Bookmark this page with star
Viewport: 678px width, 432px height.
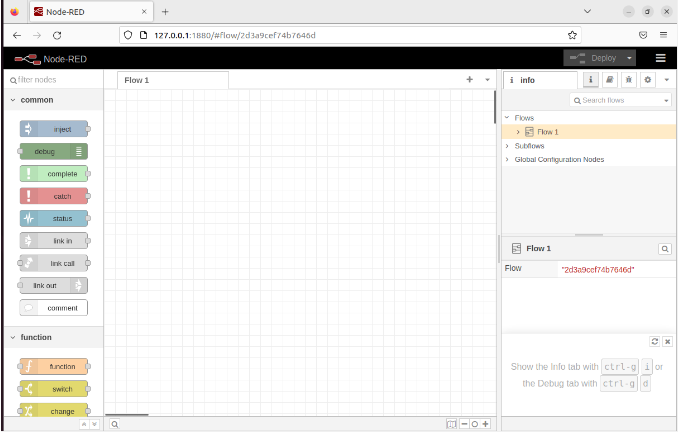click(572, 35)
